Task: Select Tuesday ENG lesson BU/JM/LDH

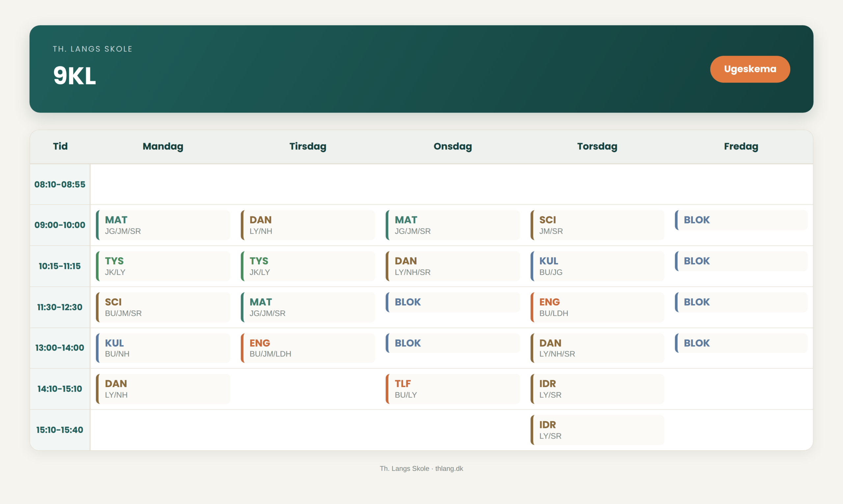Action: pyautogui.click(x=308, y=348)
